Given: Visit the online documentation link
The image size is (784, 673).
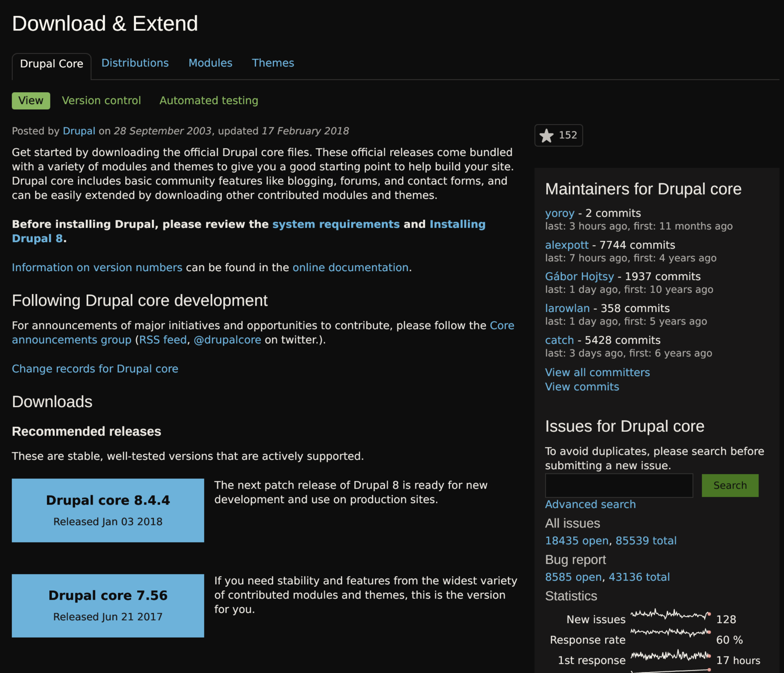Looking at the screenshot, I should (x=350, y=268).
